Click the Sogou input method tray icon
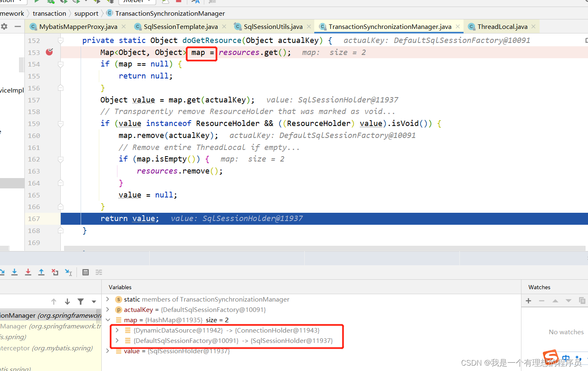588x371 pixels. coord(550,357)
